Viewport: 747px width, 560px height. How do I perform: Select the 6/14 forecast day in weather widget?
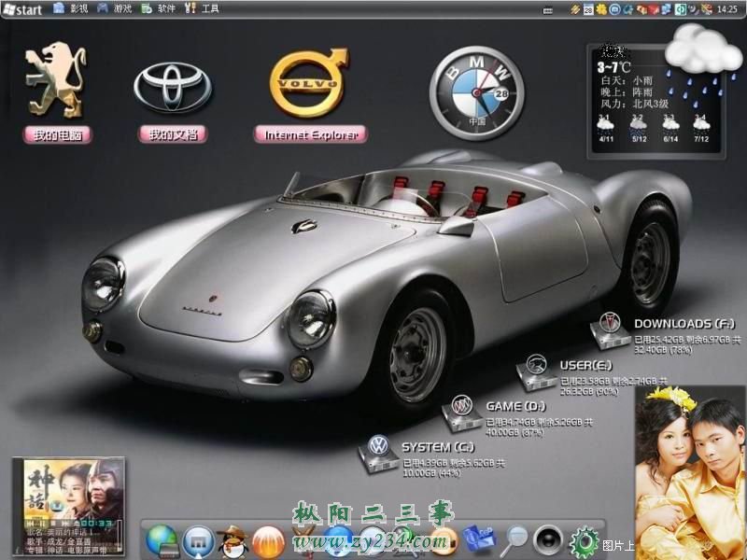670,129
